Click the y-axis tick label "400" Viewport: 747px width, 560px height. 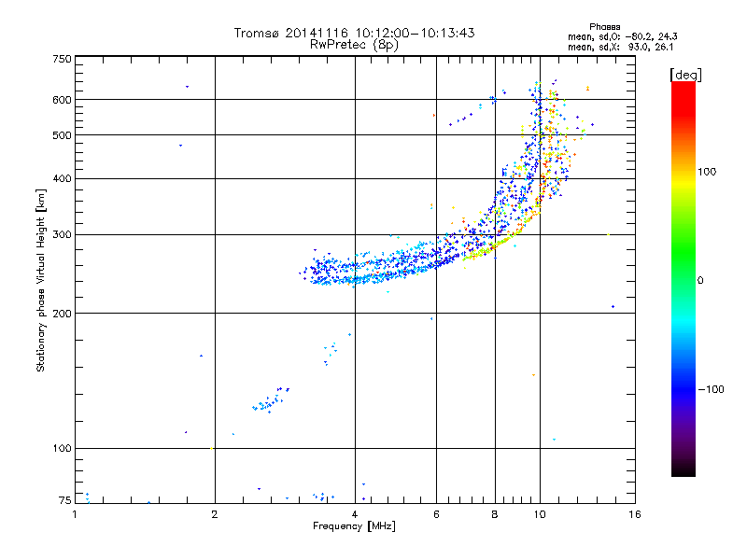click(x=62, y=179)
